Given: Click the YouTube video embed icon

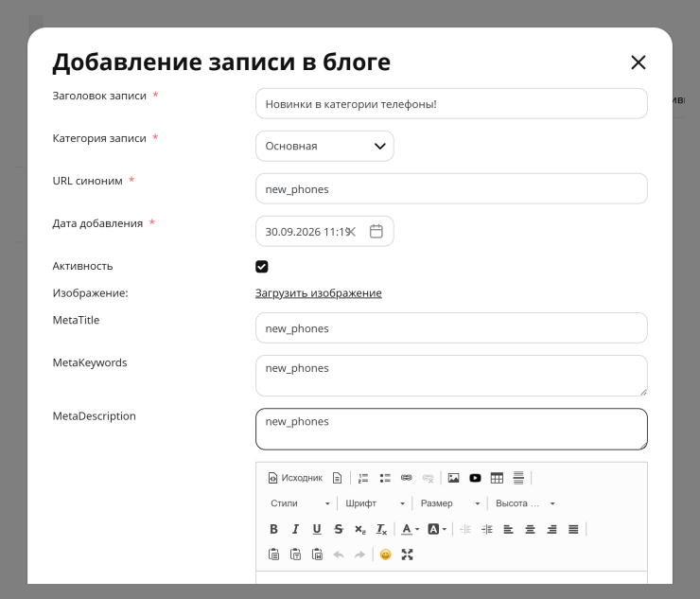Looking at the screenshot, I should [475, 478].
